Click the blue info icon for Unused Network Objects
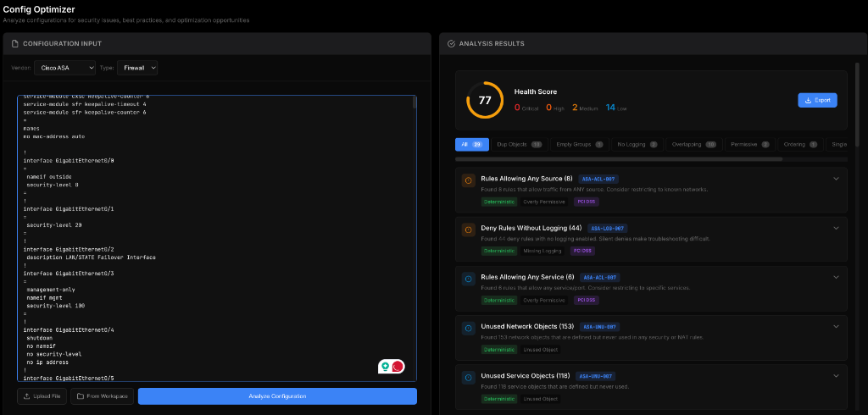Screen dimensions: 868x415 (x=468, y=327)
